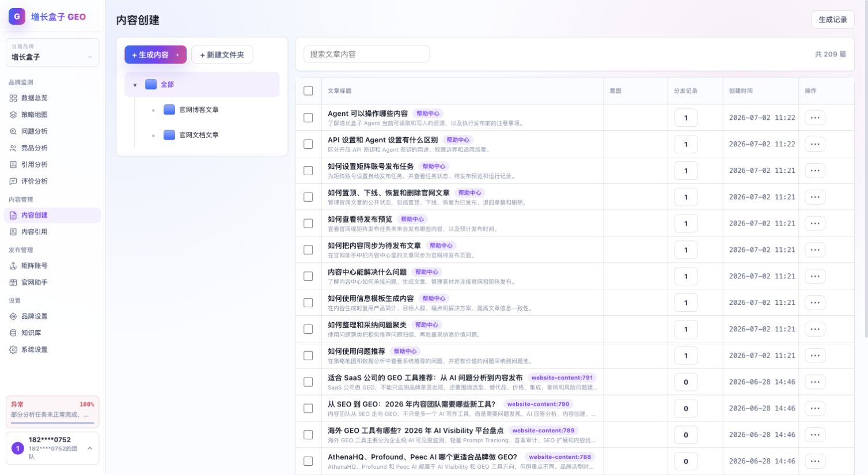This screenshot has width=868, height=475.
Task: Check the row 海外 GEO 工具有哪些
Action: [308, 435]
